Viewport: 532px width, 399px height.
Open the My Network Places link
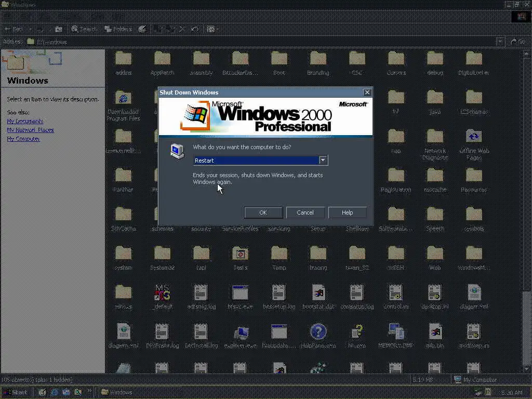[x=30, y=130]
